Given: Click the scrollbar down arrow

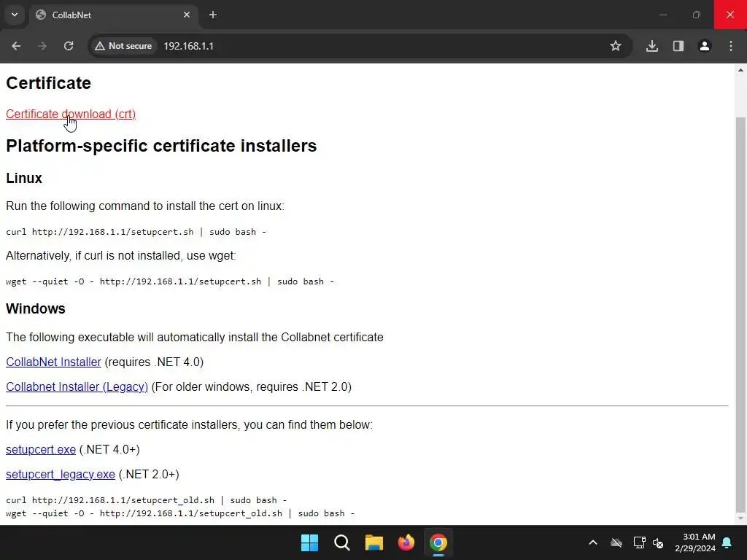Looking at the screenshot, I should tap(740, 518).
